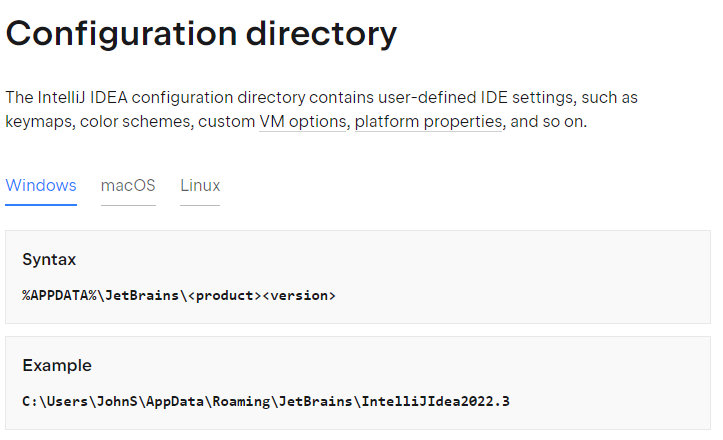Switch to the Linux tab
The height and width of the screenshot is (440, 723).
[x=200, y=185]
